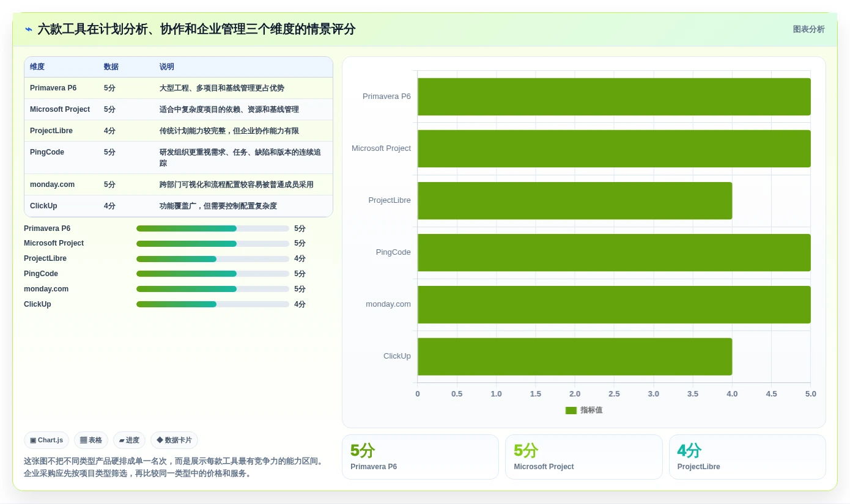
Task: Click the monday.com bar in the chart
Action: 614,304
